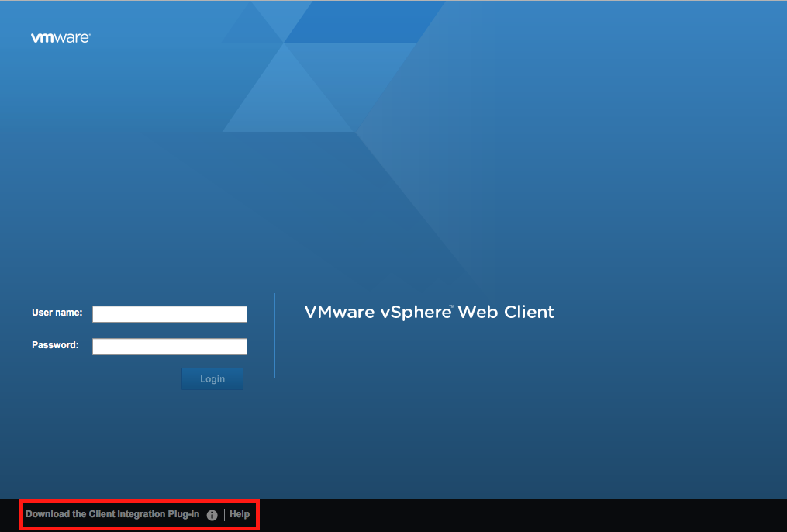This screenshot has width=787, height=532.
Task: Click the VMware logo
Action: point(60,38)
